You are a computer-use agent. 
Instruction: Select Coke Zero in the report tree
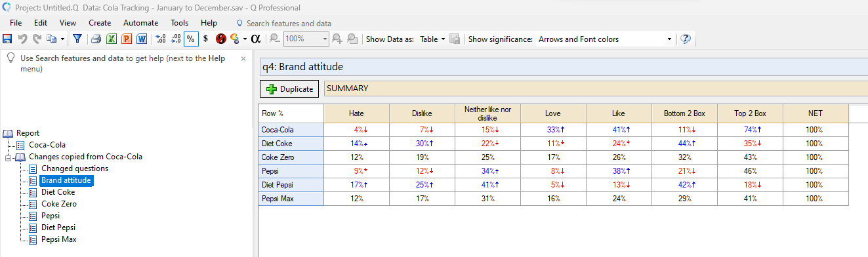click(58, 204)
